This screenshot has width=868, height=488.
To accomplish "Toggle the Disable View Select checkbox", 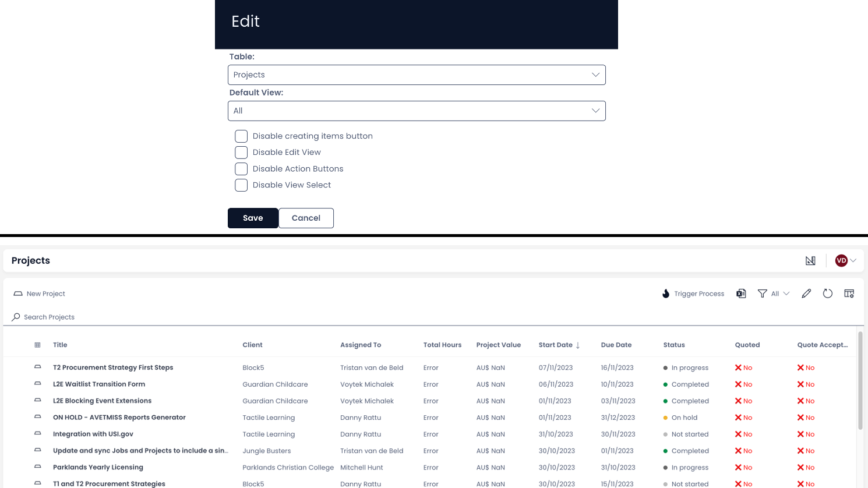I will (x=241, y=185).
